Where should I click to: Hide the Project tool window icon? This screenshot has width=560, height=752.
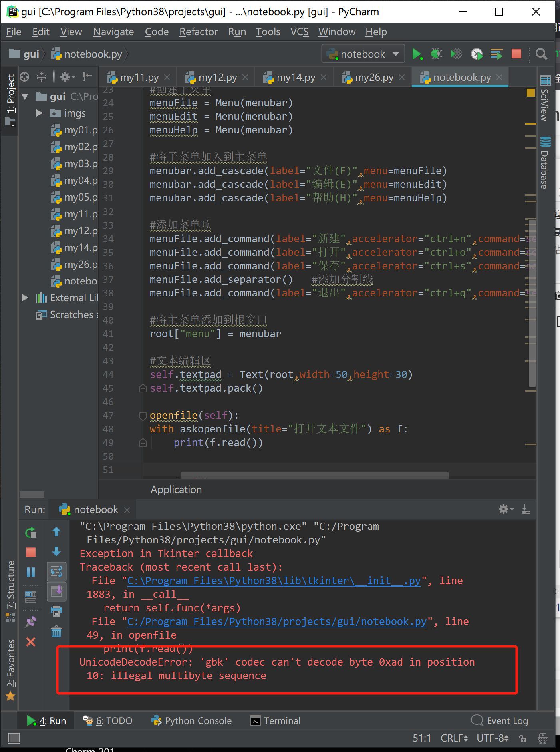point(87,77)
